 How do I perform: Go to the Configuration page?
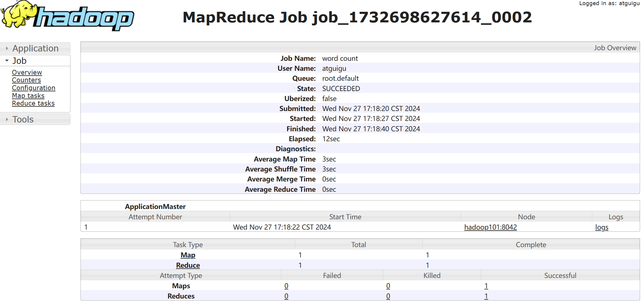pyautogui.click(x=34, y=88)
